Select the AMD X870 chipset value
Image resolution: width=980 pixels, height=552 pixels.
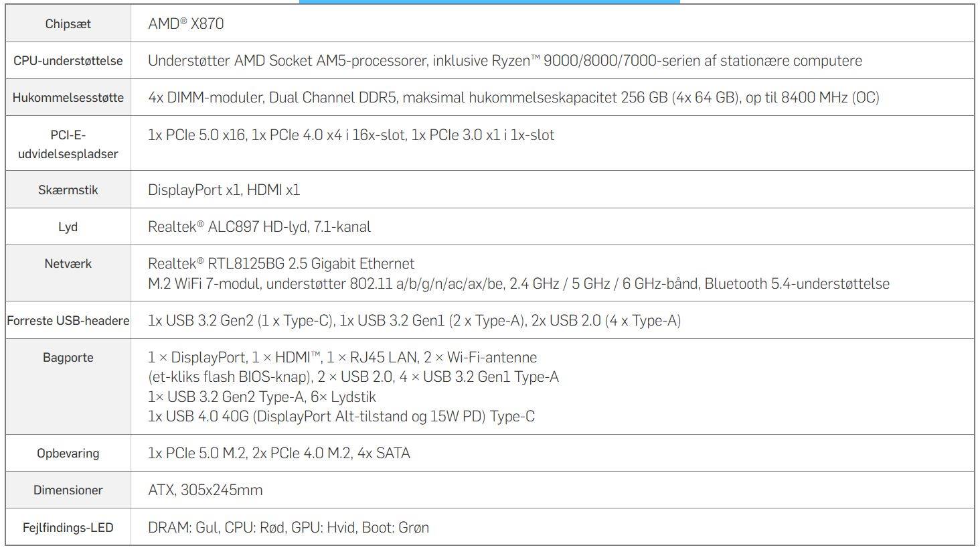click(x=186, y=24)
